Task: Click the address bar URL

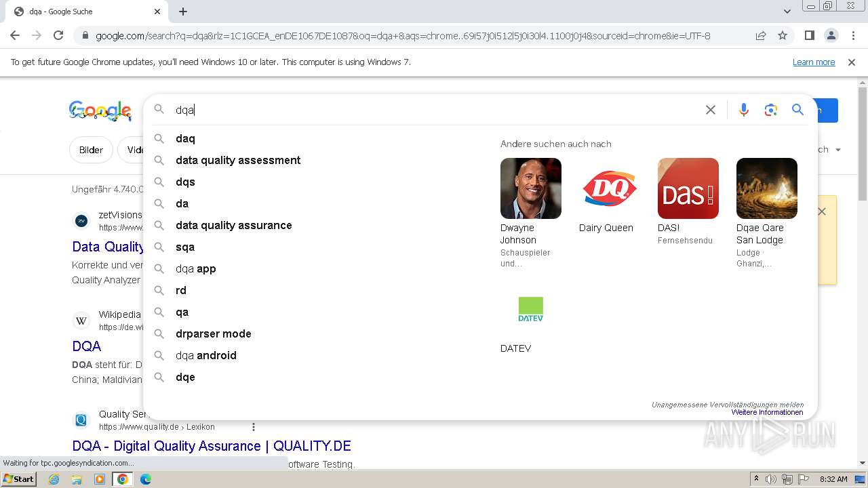Action: pyautogui.click(x=403, y=35)
